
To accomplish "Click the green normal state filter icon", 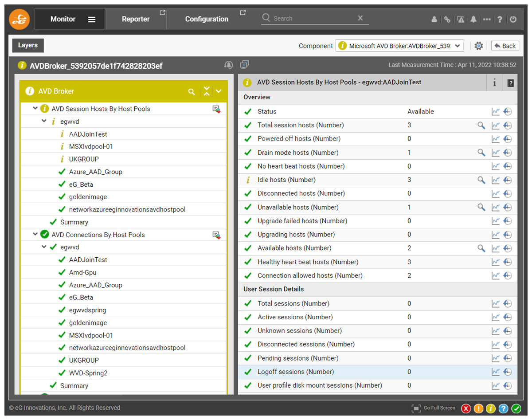I will [x=516, y=408].
